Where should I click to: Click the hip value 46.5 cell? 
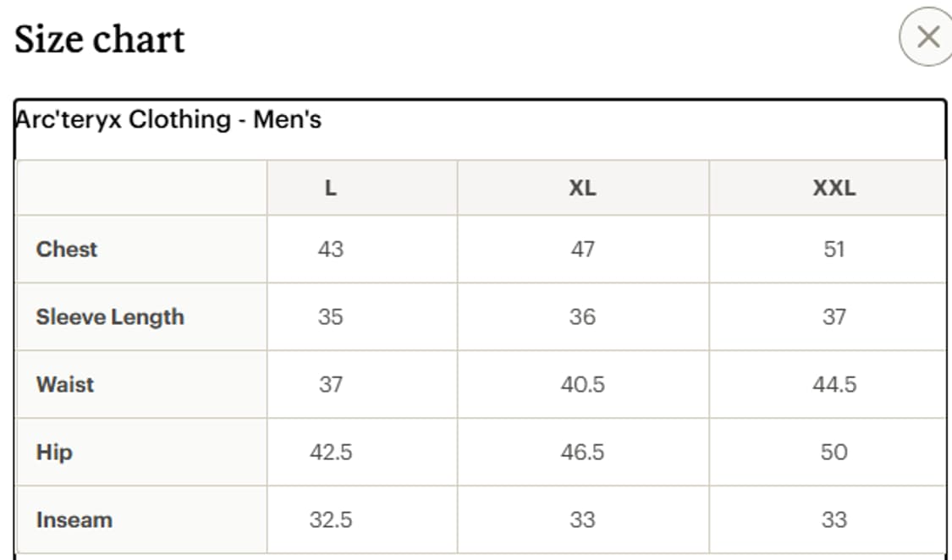point(582,453)
